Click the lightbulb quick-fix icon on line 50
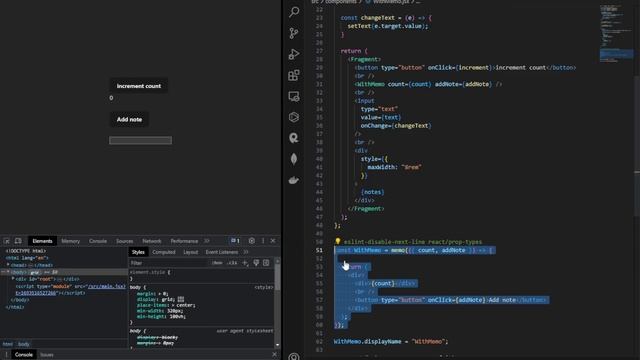The height and width of the screenshot is (360, 640). (x=338, y=242)
